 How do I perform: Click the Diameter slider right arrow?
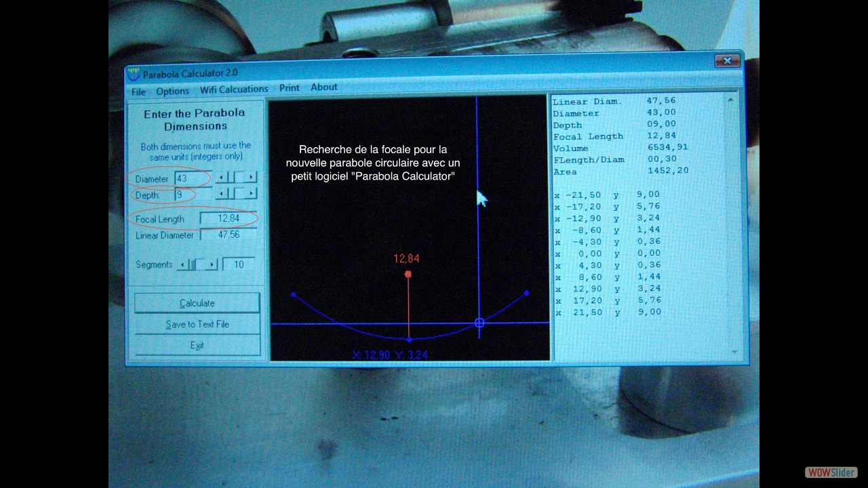coord(252,178)
